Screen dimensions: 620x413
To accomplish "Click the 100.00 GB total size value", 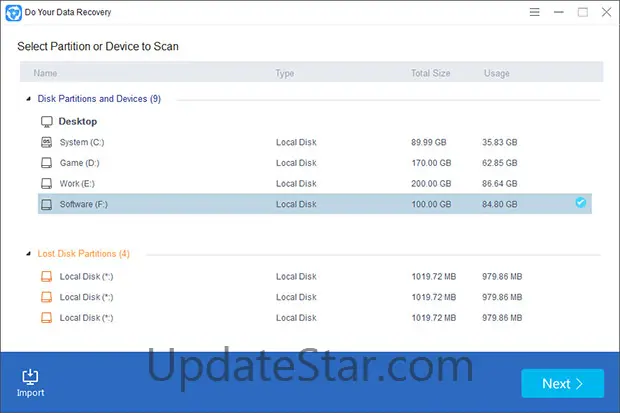I will [431, 204].
